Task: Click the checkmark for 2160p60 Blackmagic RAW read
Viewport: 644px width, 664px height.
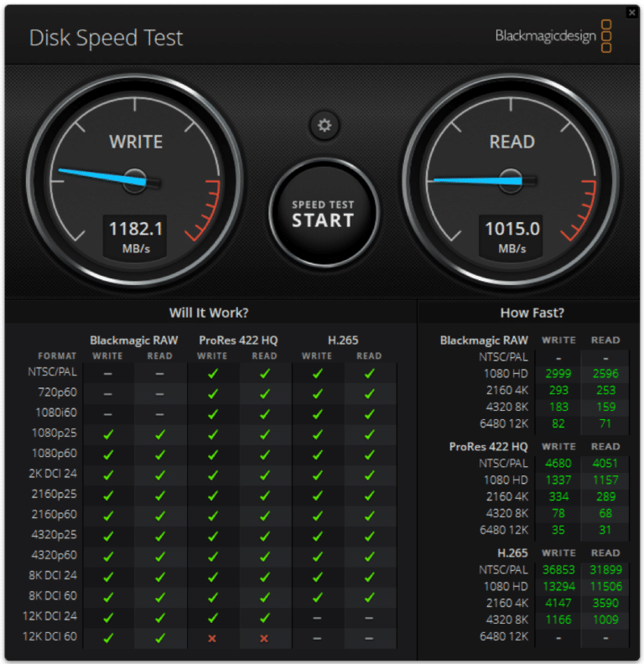Action: click(160, 516)
